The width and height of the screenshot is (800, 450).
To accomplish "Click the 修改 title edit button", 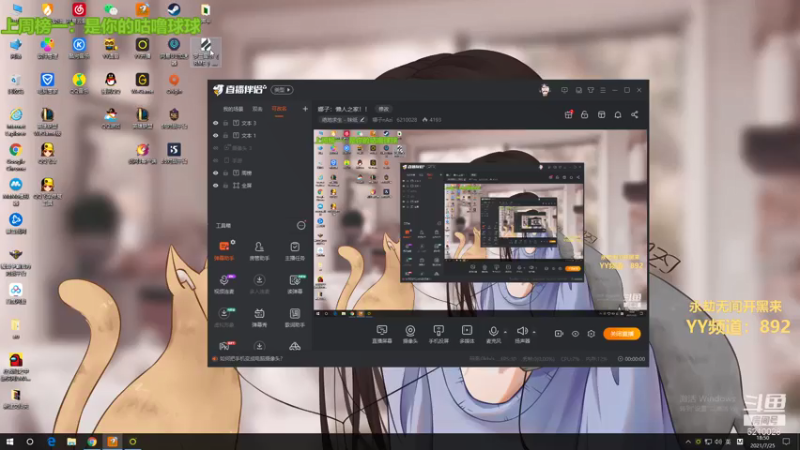I will click(384, 109).
